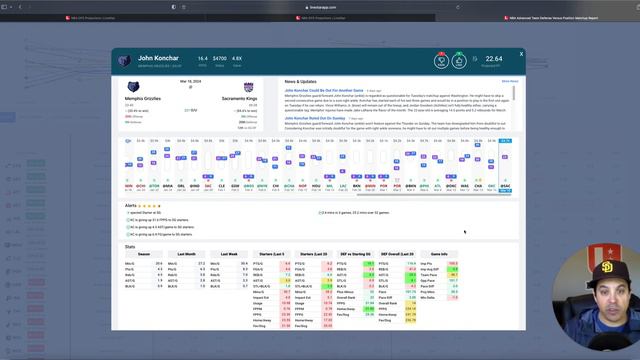
Task: Go back using the browser back arrow
Action: click(x=20, y=7)
